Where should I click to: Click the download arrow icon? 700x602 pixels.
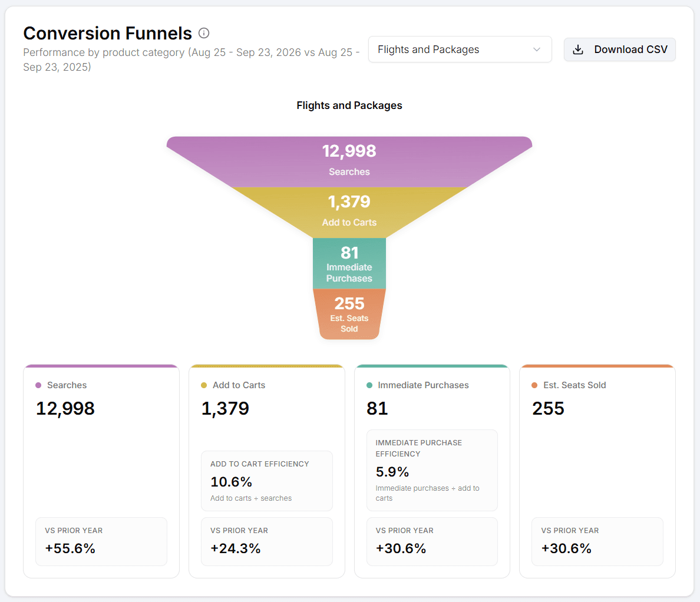click(x=578, y=49)
